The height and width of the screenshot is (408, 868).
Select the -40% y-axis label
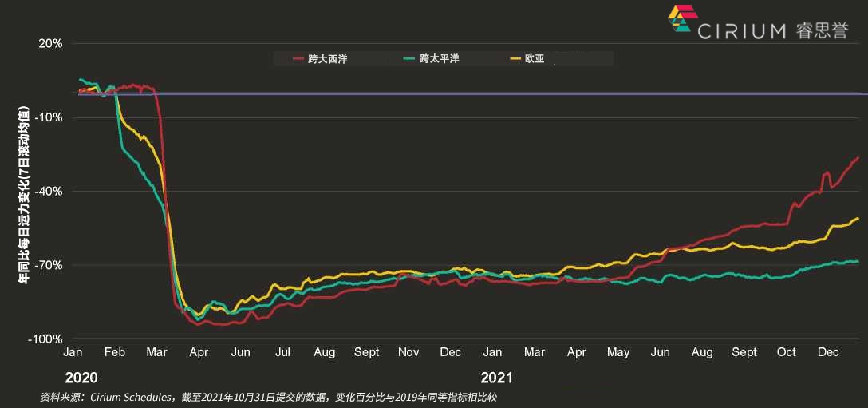(49, 192)
